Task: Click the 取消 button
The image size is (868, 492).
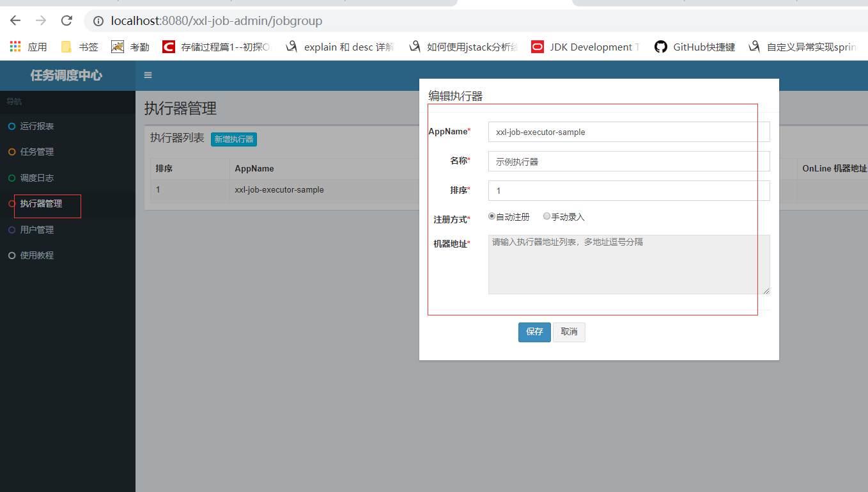Action: click(569, 331)
